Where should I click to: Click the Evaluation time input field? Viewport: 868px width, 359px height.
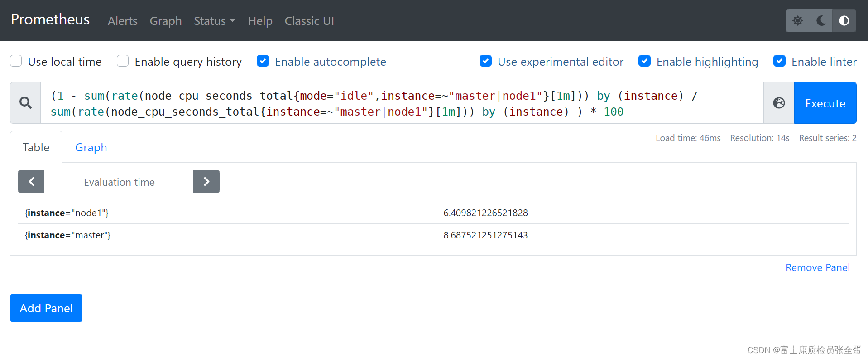[x=119, y=182]
